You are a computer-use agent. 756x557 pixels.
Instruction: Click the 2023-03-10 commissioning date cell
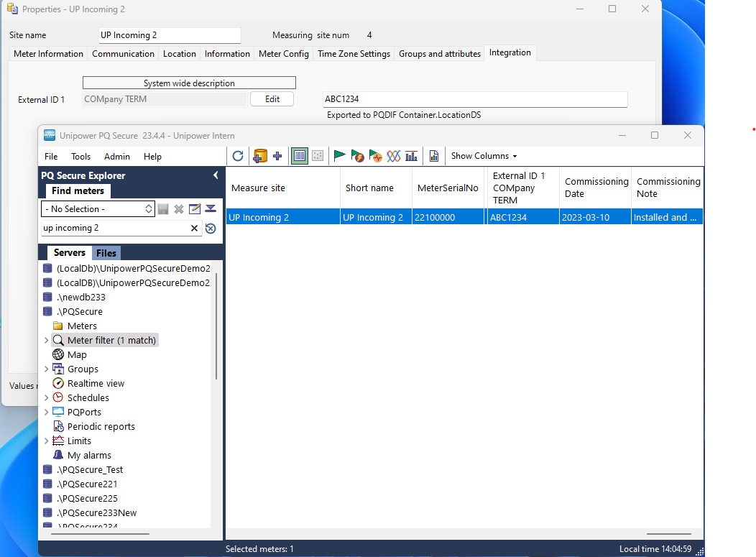coord(596,218)
